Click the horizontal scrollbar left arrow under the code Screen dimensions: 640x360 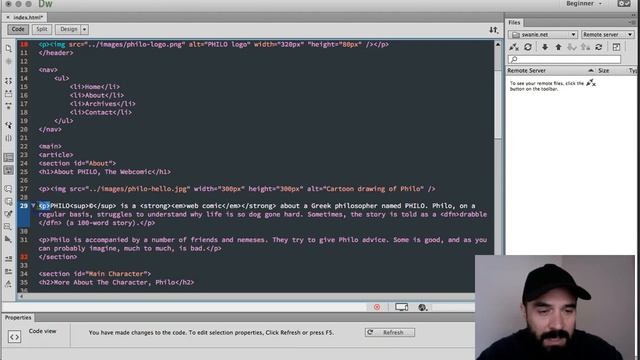21,296
